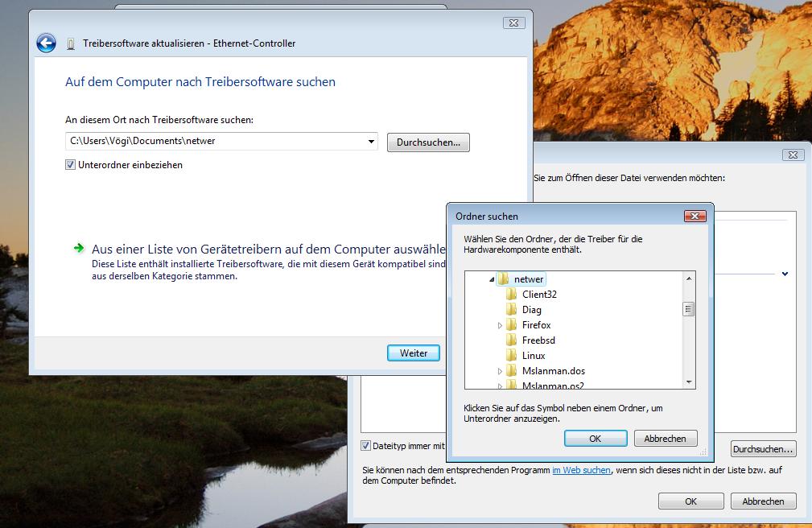Click the folder tree scrollbar down arrow
This screenshot has height=528, width=812.
(x=689, y=382)
